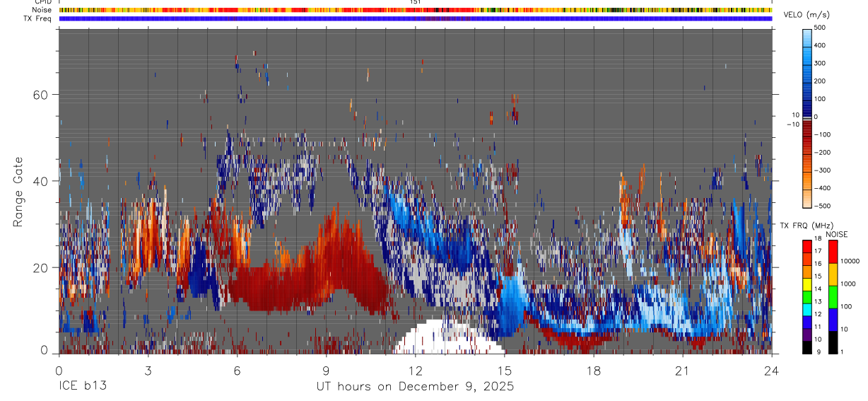The width and height of the screenshot is (868, 401).
Task: Click the yellow segment of TX FRQ colorbar
Action: [807, 284]
